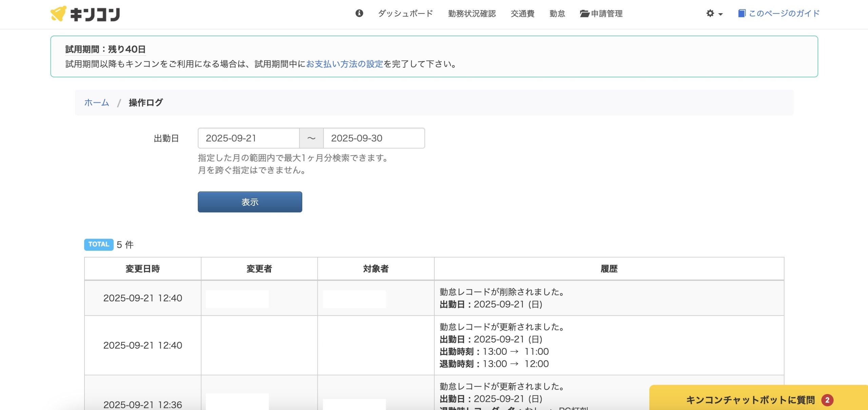Click the blue guide book icon
868x410 pixels.
[x=742, y=14]
